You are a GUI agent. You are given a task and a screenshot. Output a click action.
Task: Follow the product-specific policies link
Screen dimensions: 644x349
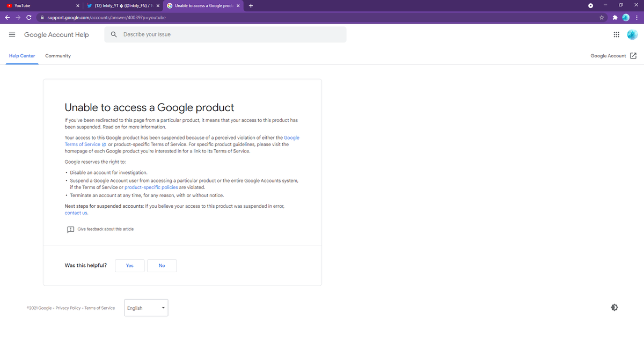(151, 187)
